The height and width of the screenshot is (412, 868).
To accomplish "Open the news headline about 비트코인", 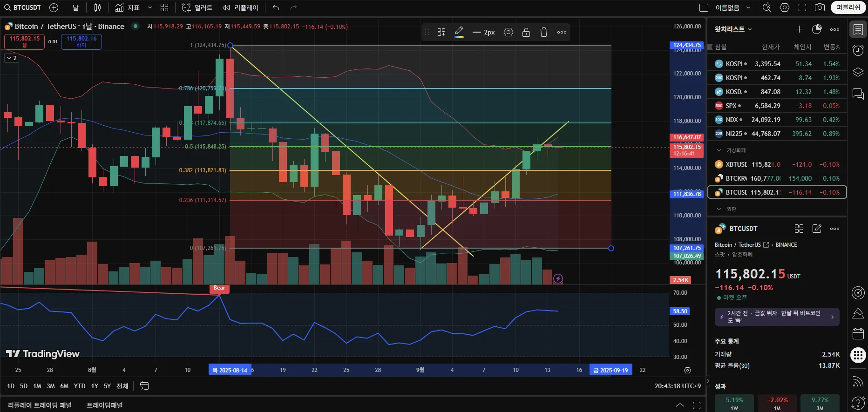I will point(777,317).
